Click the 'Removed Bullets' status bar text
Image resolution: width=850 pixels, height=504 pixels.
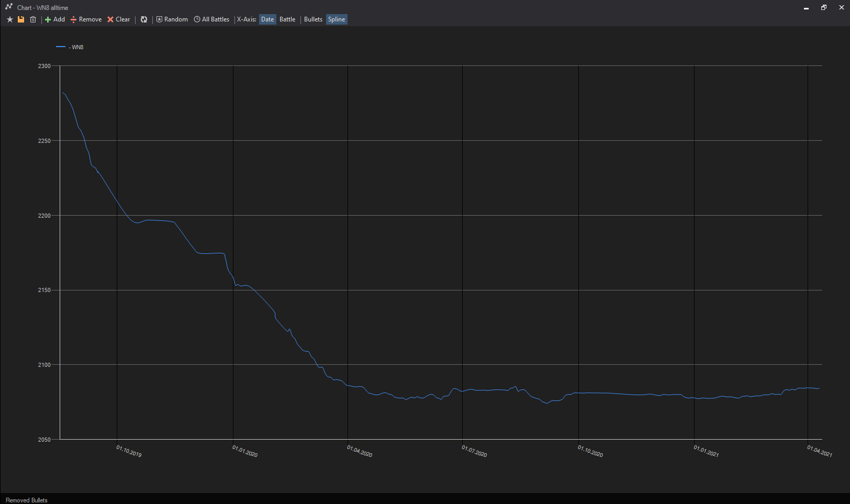27,500
